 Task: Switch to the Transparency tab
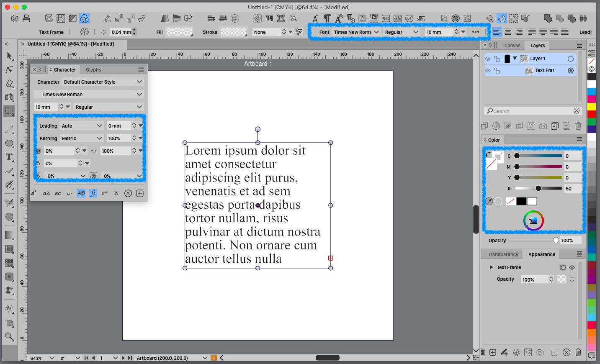click(503, 254)
